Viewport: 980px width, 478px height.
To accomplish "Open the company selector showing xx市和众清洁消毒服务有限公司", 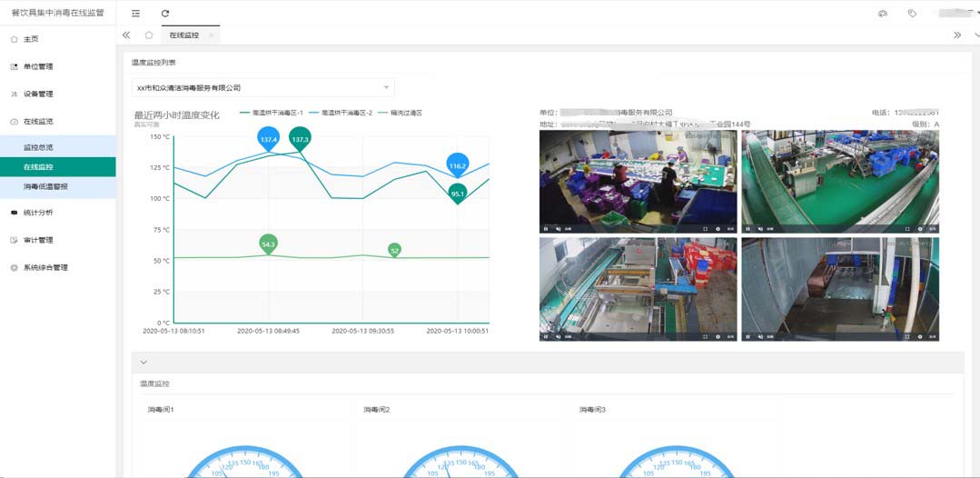I will click(x=262, y=87).
